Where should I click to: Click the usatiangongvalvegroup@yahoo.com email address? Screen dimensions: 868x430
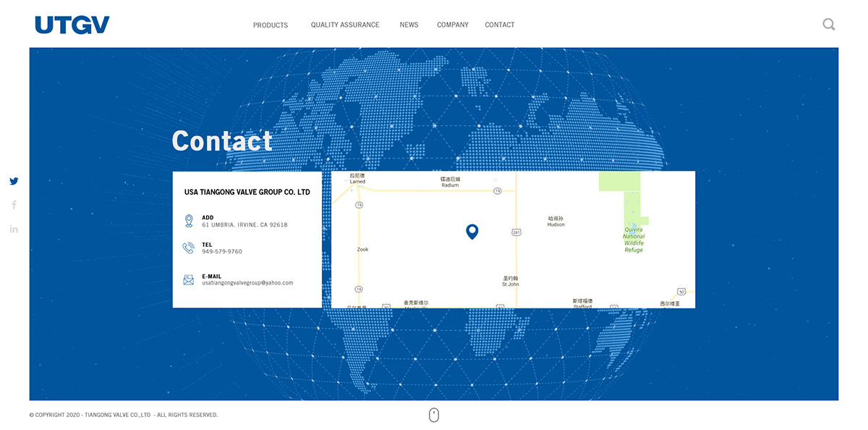pyautogui.click(x=247, y=283)
